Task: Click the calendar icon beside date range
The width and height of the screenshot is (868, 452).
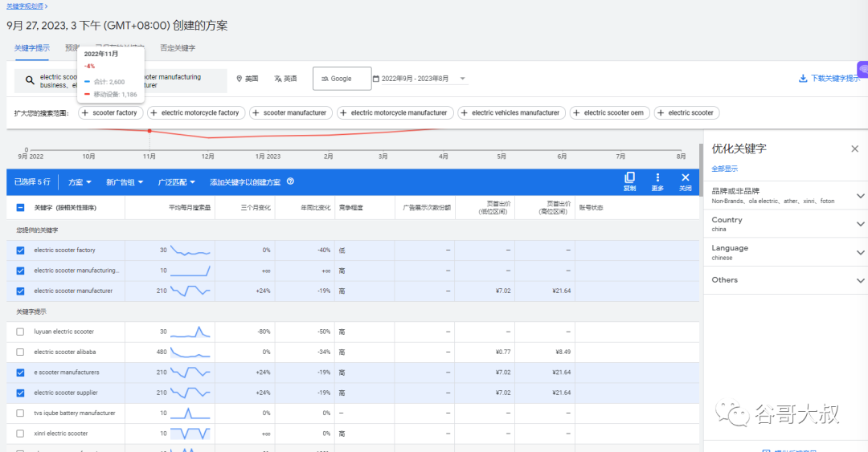Action: (376, 79)
